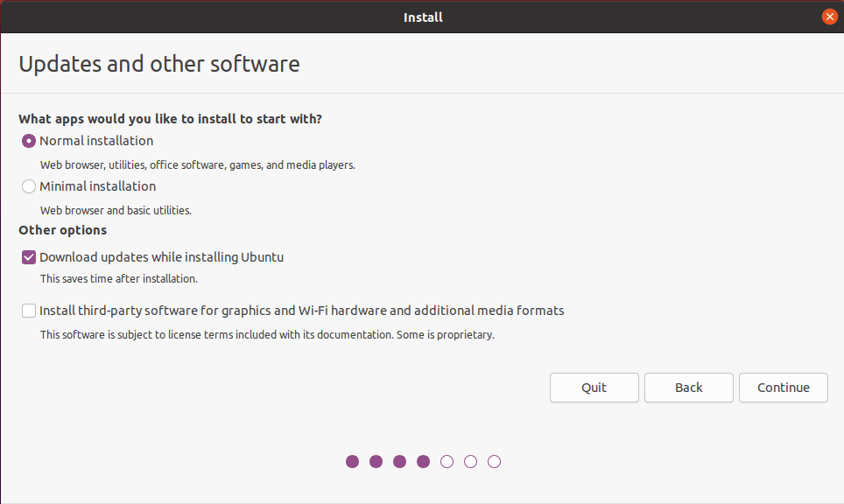The width and height of the screenshot is (844, 504).
Task: Click the second filled progress dot
Action: 376,461
